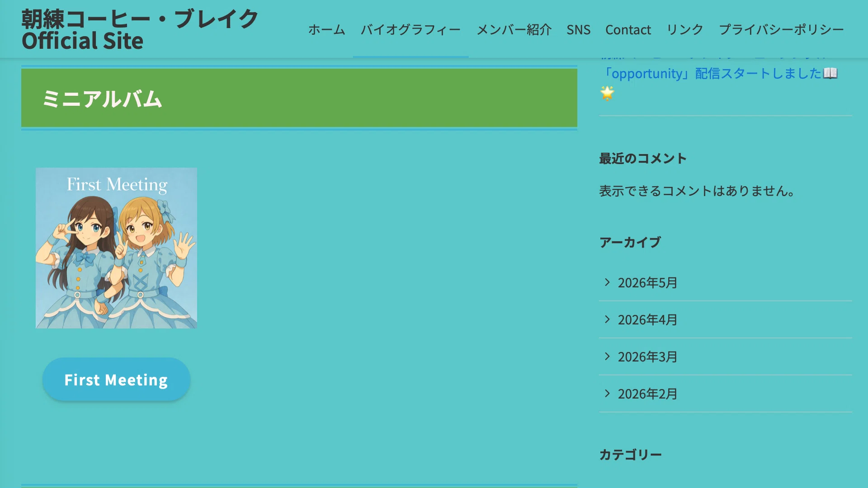Open the 朝練コーヒー・ブレイク Official Site title
The width and height of the screenshot is (868, 488).
[140, 30]
